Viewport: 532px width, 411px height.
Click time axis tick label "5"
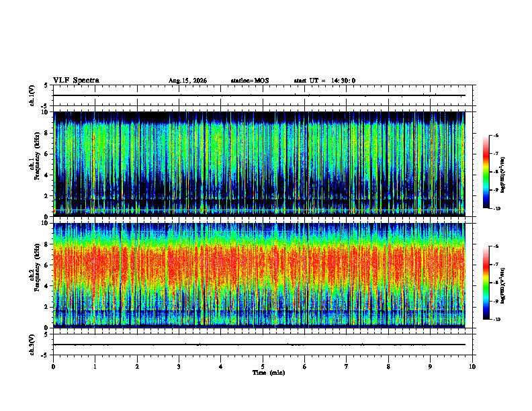[263, 367]
